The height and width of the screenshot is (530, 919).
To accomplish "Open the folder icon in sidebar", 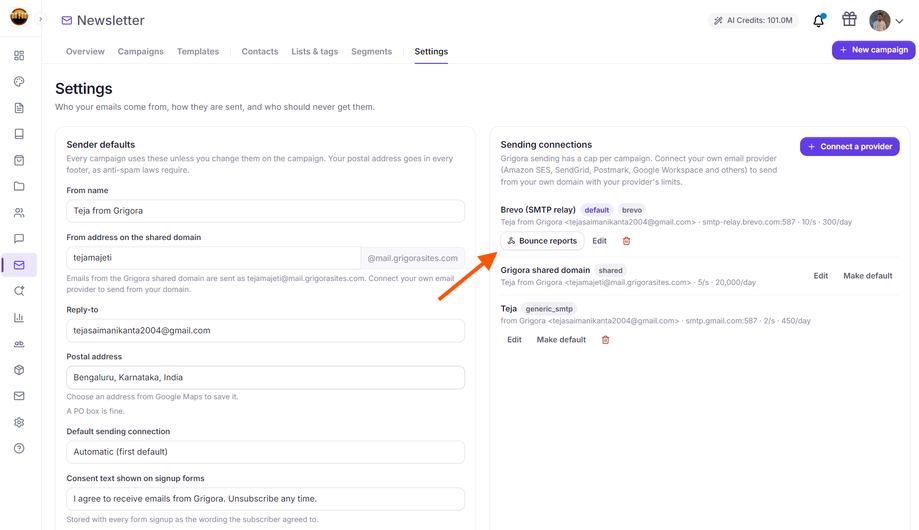I will tap(19, 186).
